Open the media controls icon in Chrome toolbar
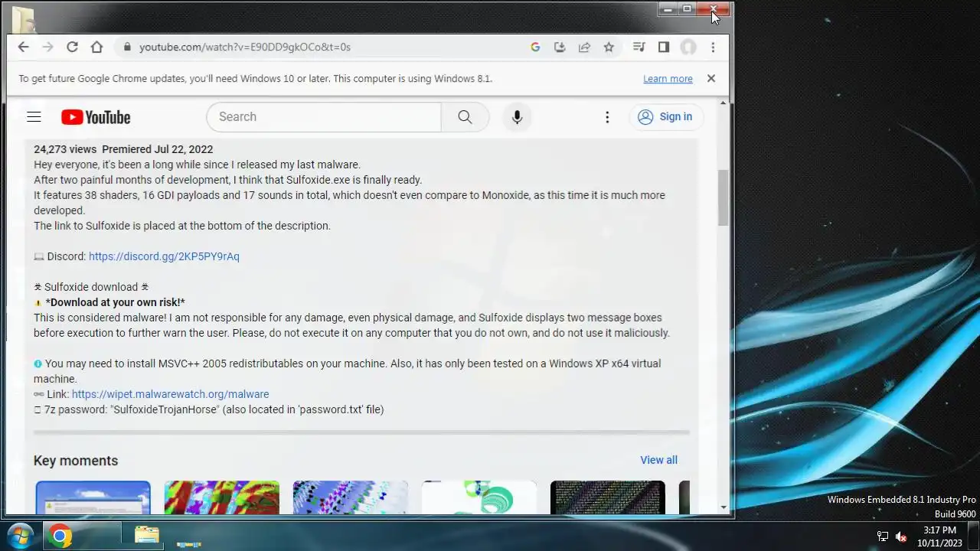980x551 pixels. tap(639, 47)
